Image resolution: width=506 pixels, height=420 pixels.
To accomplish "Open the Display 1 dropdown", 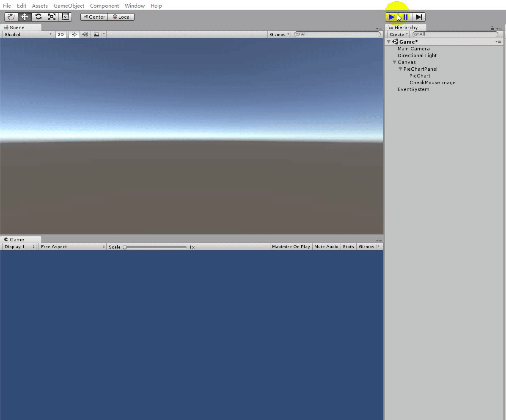I will (x=19, y=247).
